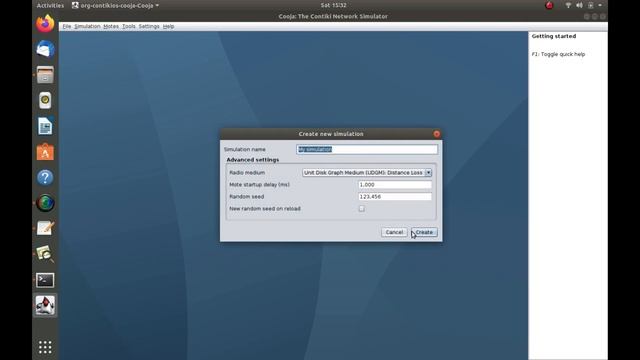Open the network status icon

coord(568,5)
